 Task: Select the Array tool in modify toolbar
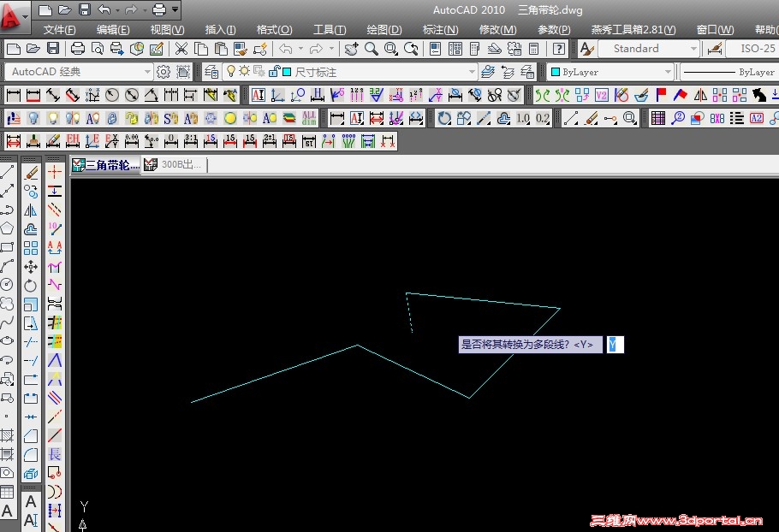click(x=31, y=248)
